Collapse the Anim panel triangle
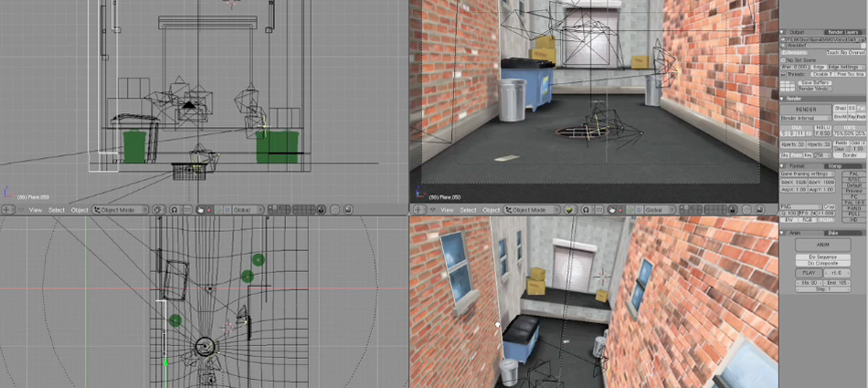 point(782,233)
